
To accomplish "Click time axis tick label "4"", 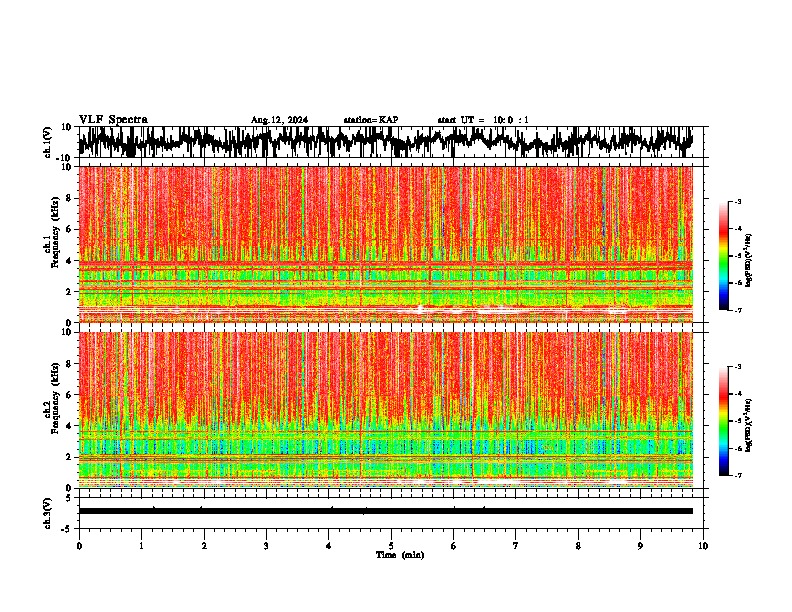I will pyautogui.click(x=329, y=546).
